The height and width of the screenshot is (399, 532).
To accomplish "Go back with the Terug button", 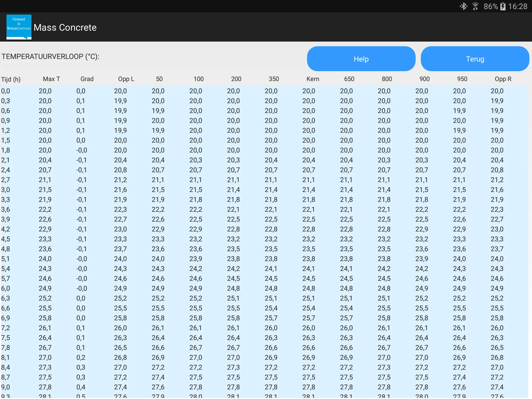I will pyautogui.click(x=475, y=59).
